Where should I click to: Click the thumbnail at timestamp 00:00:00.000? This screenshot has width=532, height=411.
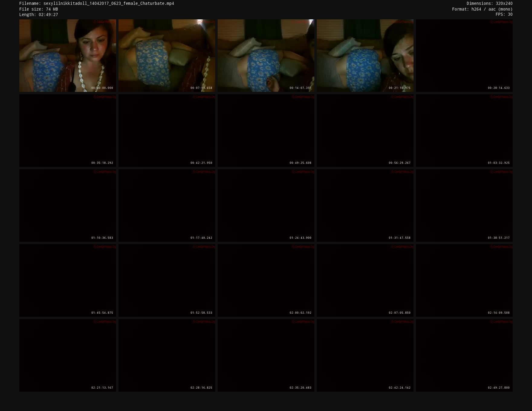click(x=67, y=56)
